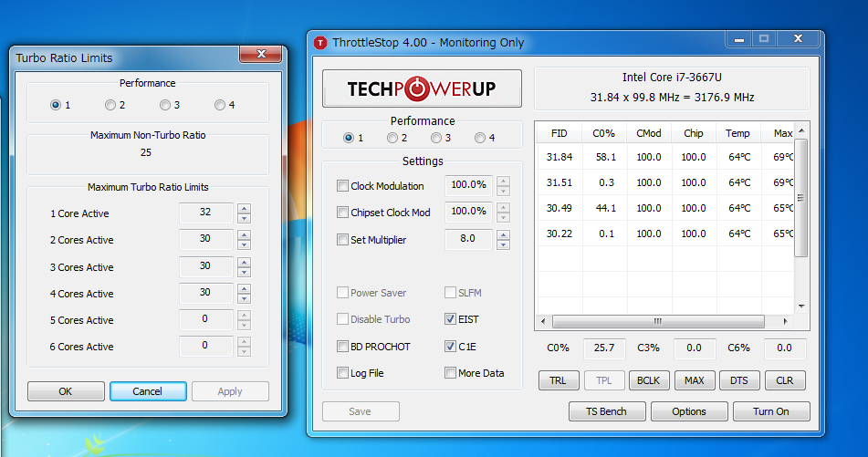The image size is (868, 457).
Task: Click the 1 Core Active ratio field
Action: (x=205, y=213)
